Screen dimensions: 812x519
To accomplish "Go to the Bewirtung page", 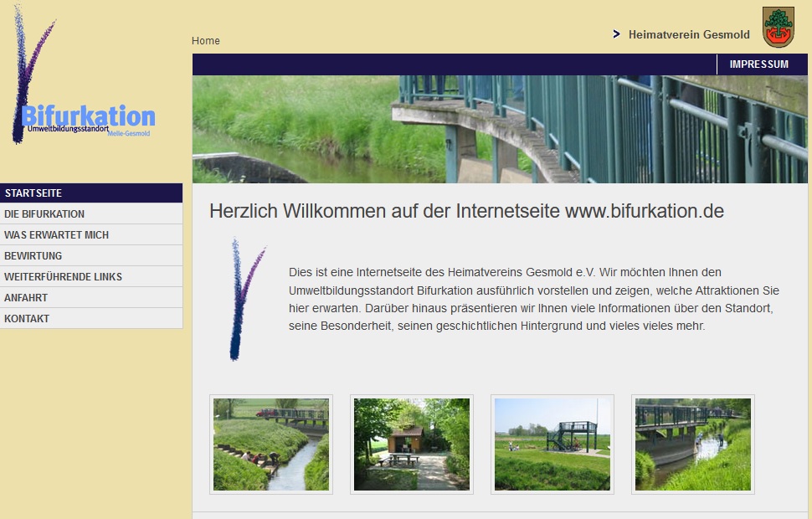I will point(91,255).
